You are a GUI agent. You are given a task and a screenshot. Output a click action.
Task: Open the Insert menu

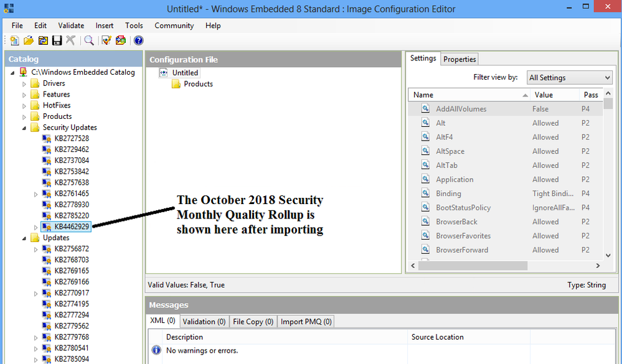[x=105, y=26]
